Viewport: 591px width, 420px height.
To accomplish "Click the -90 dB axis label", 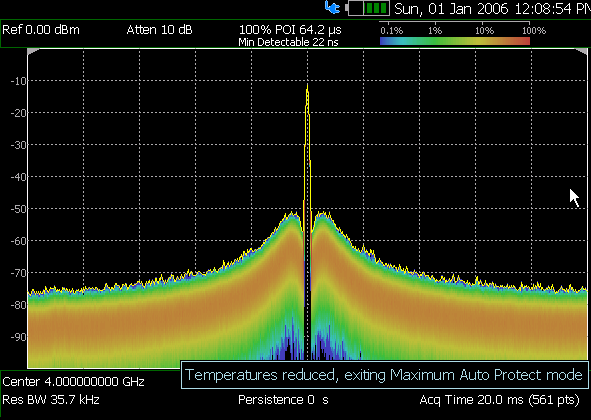I will click(19, 337).
